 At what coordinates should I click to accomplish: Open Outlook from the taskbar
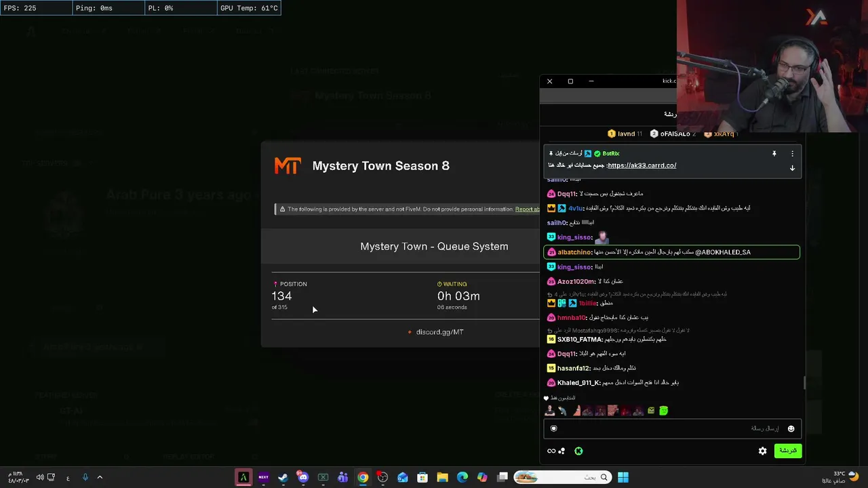(x=403, y=478)
